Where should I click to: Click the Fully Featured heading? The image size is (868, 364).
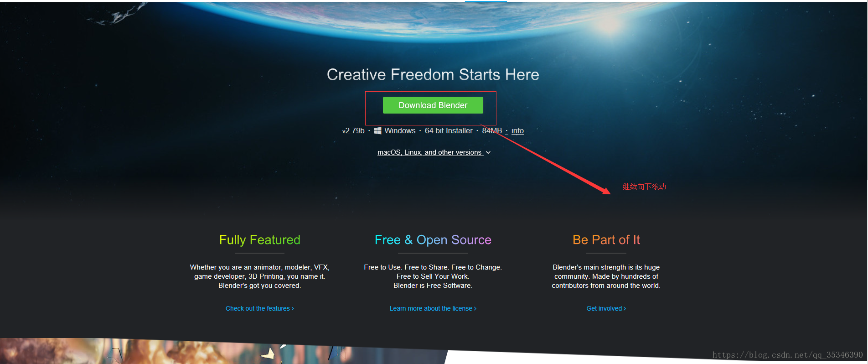pos(260,240)
